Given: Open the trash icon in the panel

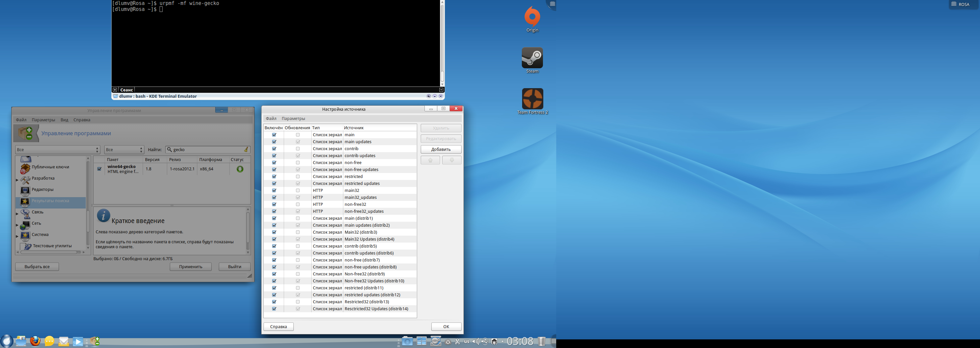Looking at the screenshot, I should coord(541,341).
